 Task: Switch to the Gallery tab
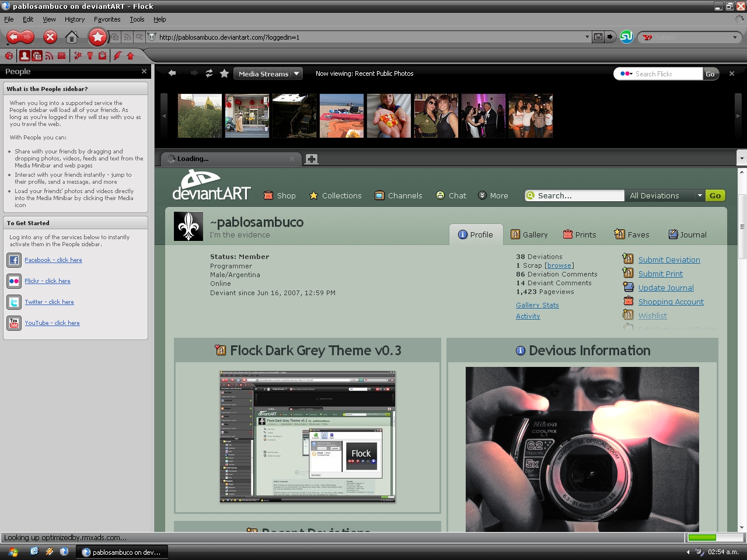(x=529, y=234)
